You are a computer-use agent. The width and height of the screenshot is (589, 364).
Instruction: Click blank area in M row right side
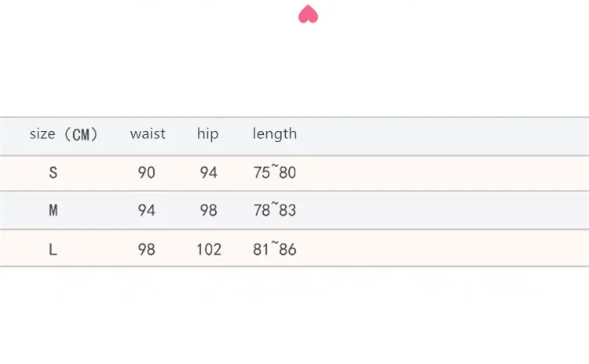(x=443, y=210)
